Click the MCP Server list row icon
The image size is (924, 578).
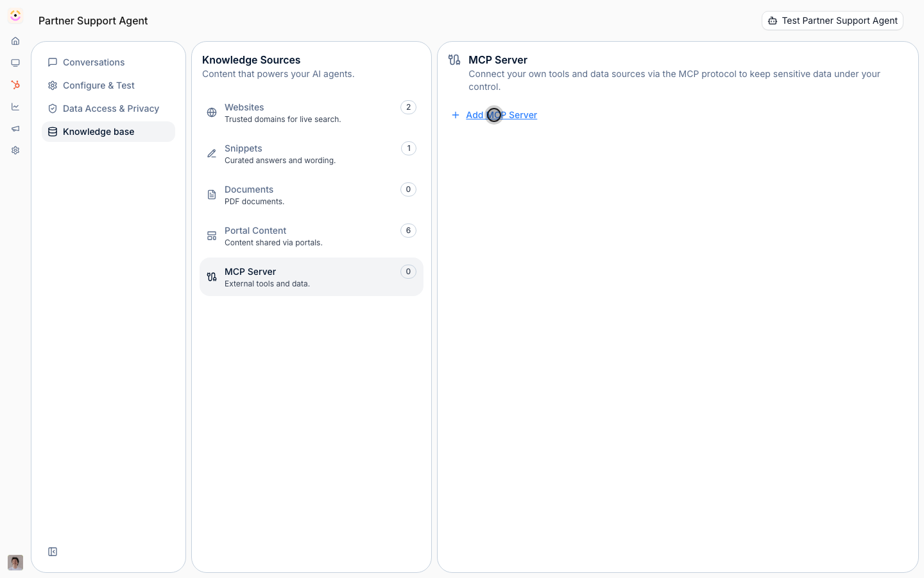[x=212, y=277]
